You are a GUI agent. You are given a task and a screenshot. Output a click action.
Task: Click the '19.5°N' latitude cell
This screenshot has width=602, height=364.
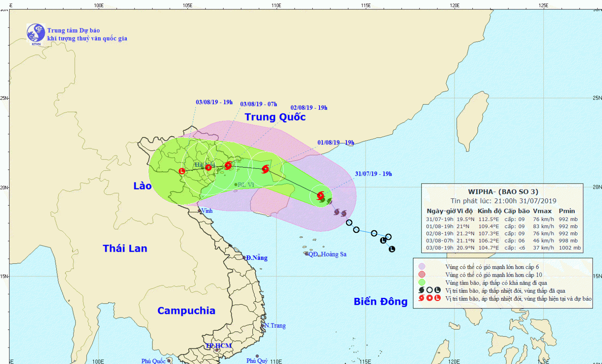click(x=466, y=219)
